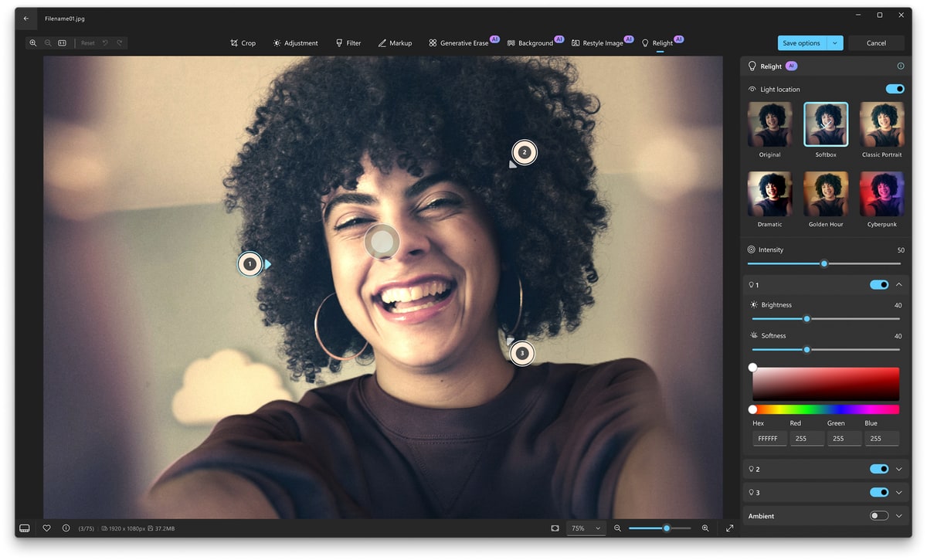The height and width of the screenshot is (560, 927).
Task: Click the undo arrow icon
Action: (105, 43)
